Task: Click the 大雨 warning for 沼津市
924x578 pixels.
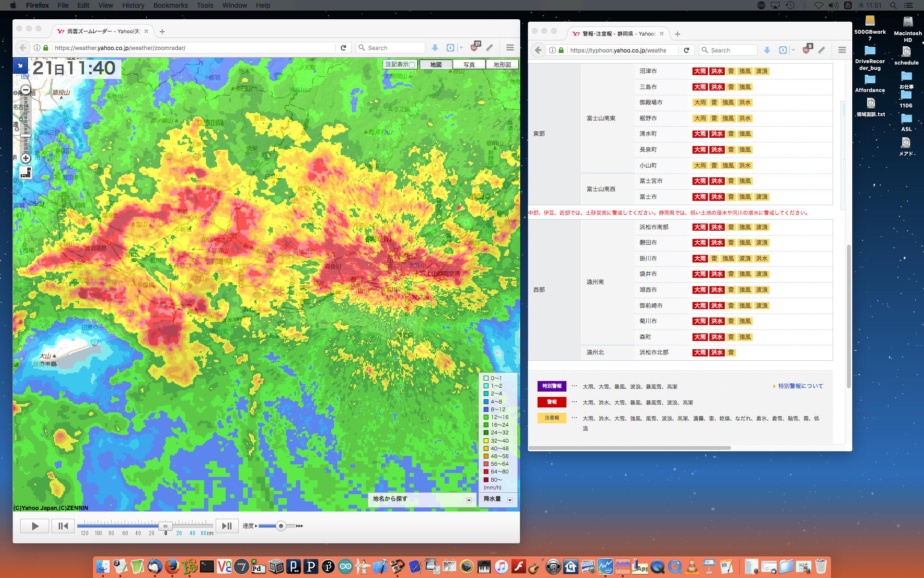Action: coord(700,71)
